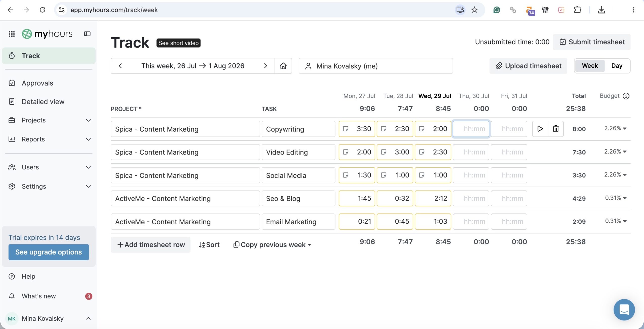Open note icon on Video Editing Monday 2:00

click(346, 152)
